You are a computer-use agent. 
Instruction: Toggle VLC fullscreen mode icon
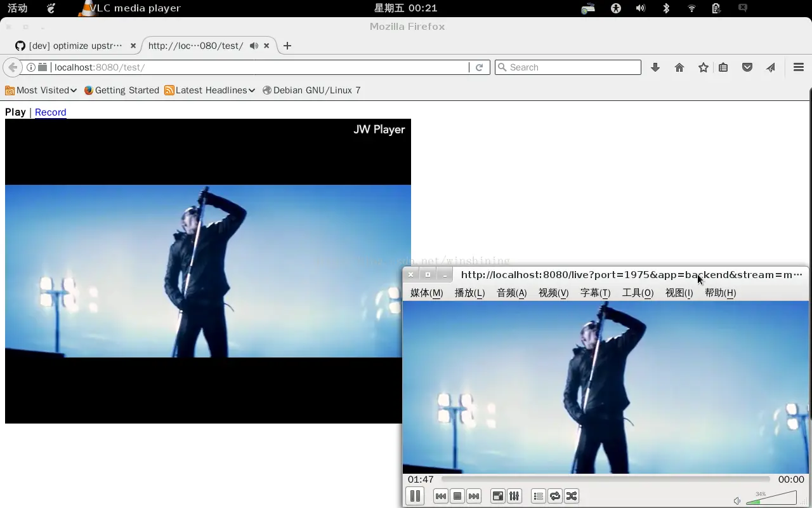pos(497,496)
